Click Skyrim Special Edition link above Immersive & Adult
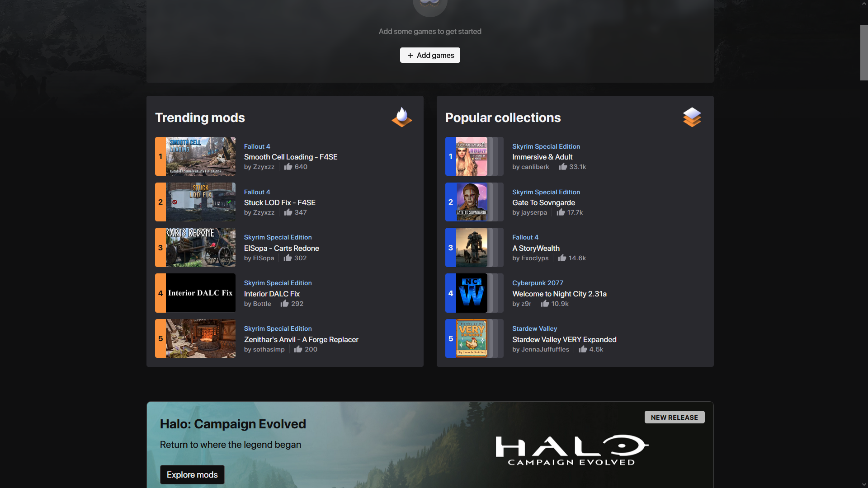868x488 pixels. 546,146
